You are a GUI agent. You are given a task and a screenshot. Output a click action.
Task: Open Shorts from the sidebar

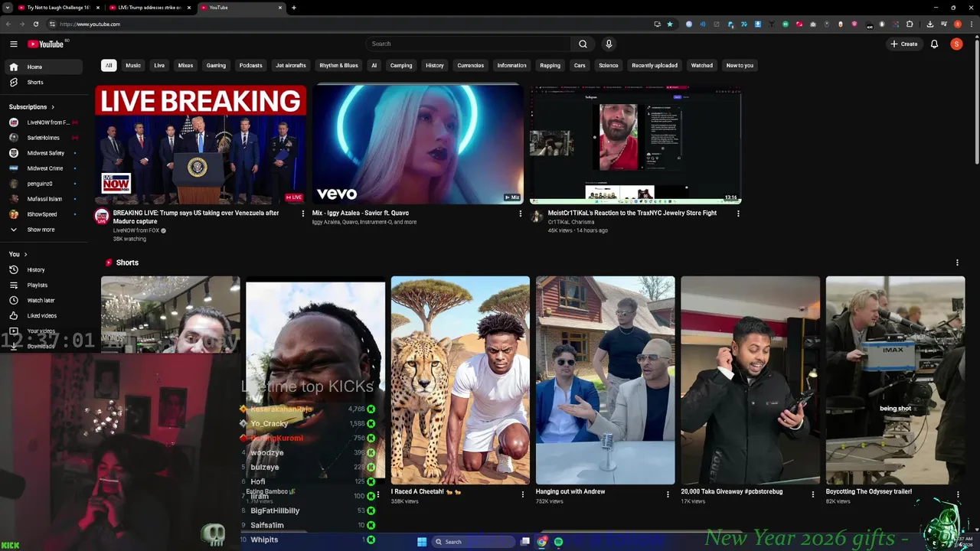[44, 82]
